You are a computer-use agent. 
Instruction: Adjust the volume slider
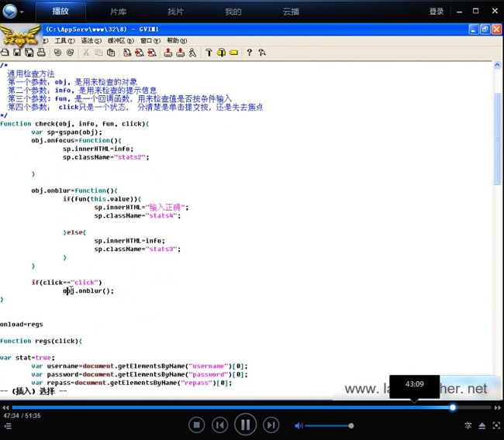coord(328,425)
